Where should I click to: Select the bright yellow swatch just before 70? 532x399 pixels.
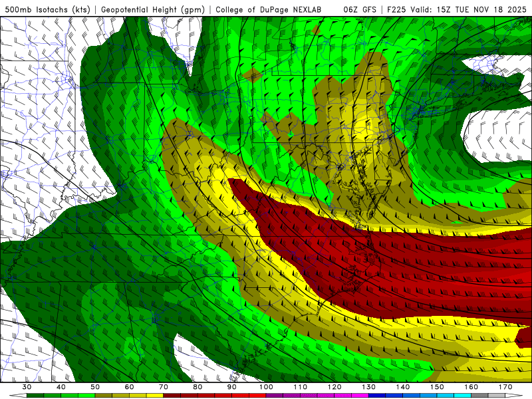point(155,396)
